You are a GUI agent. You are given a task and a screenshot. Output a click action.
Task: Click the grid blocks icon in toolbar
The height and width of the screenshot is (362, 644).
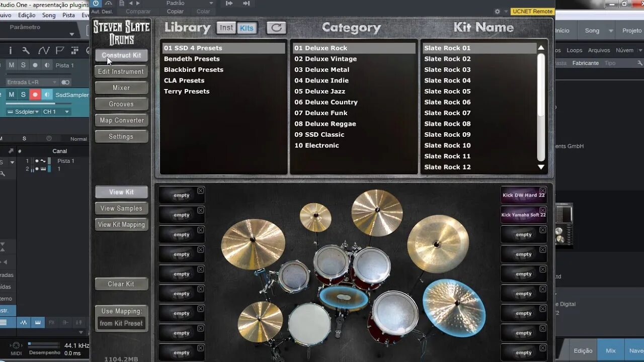pyautogui.click(x=75, y=50)
